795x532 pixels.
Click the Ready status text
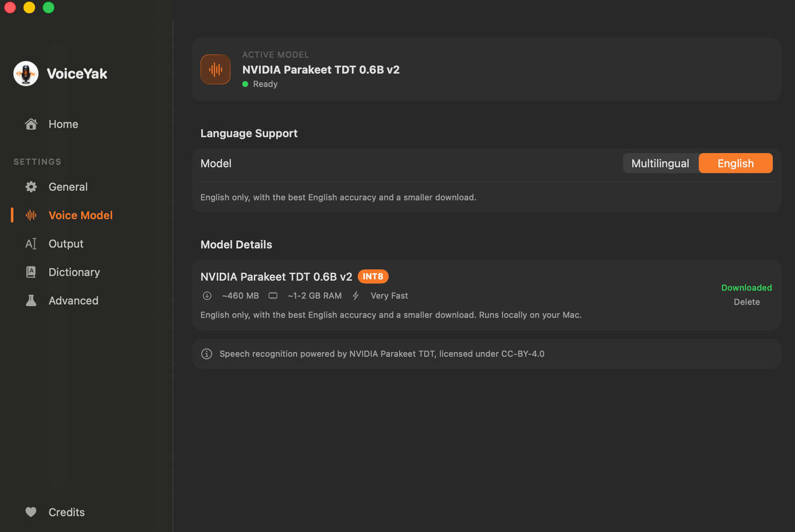pyautogui.click(x=265, y=84)
